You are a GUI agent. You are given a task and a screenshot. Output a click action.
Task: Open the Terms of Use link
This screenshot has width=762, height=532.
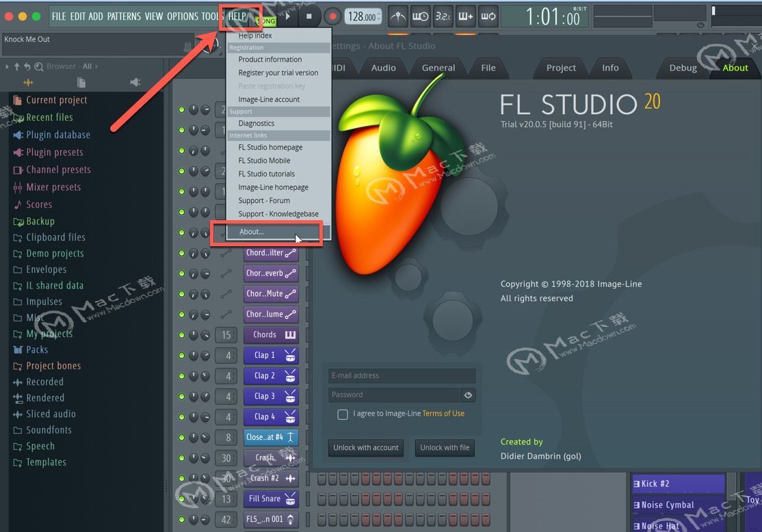pos(443,414)
